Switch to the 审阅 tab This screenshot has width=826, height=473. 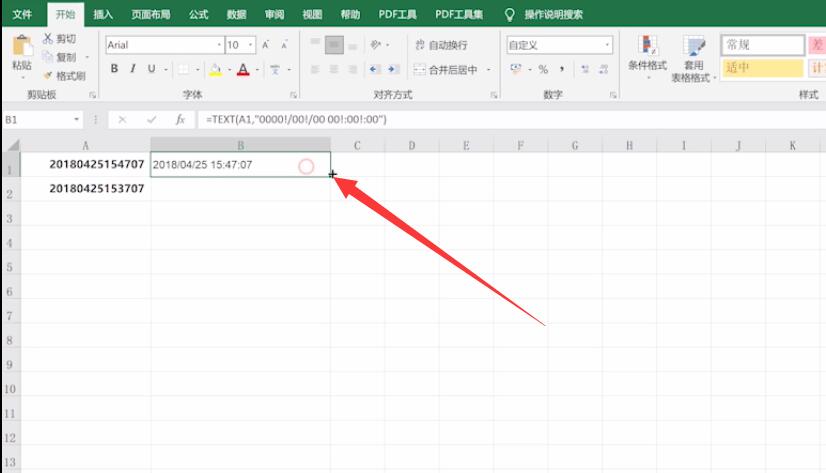tap(274, 14)
